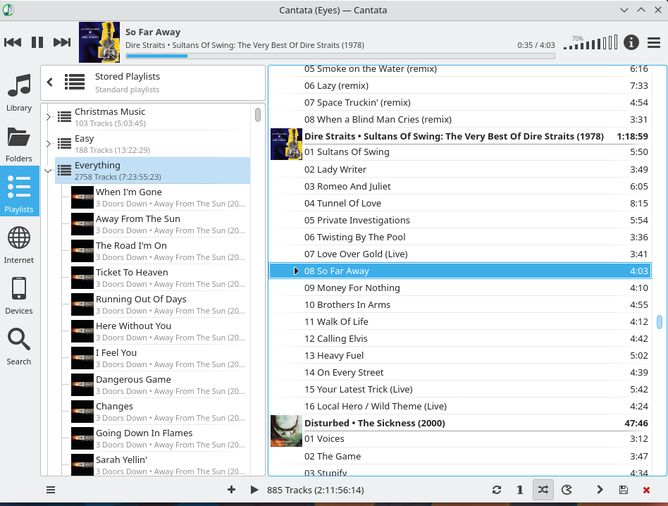The height and width of the screenshot is (506, 668).
Task: Select 06 Lazy (remix)
Action: pyautogui.click(x=460, y=86)
